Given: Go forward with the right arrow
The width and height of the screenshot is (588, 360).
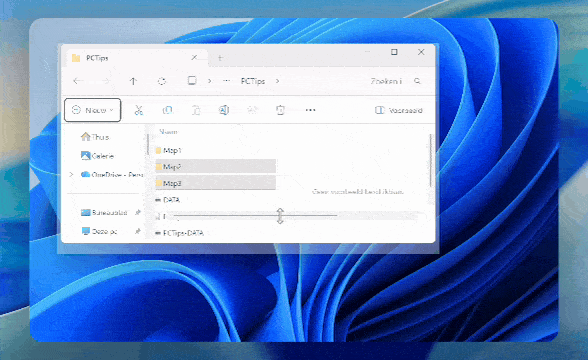Looking at the screenshot, I should click(x=106, y=81).
